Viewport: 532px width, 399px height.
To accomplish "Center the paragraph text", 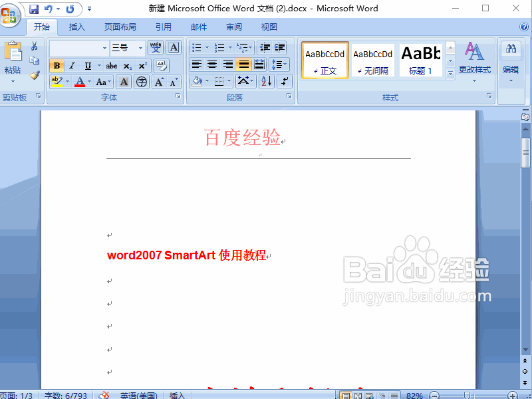I will tap(212, 64).
